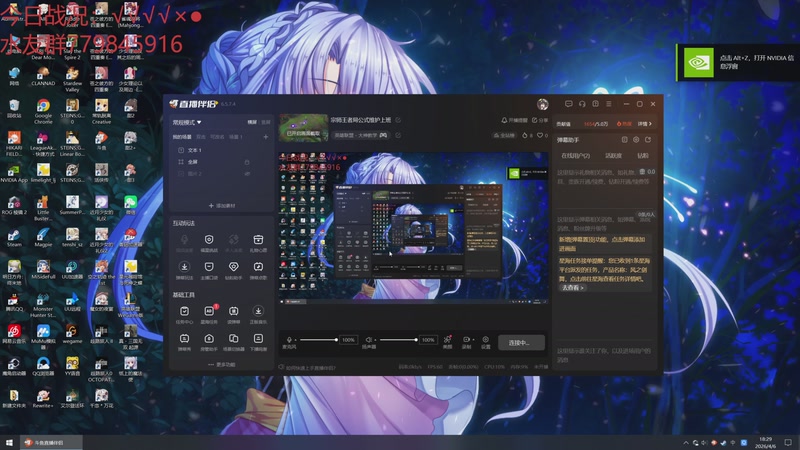
Task: Open the Google Chrome desktop icon
Action: pyautogui.click(x=43, y=112)
